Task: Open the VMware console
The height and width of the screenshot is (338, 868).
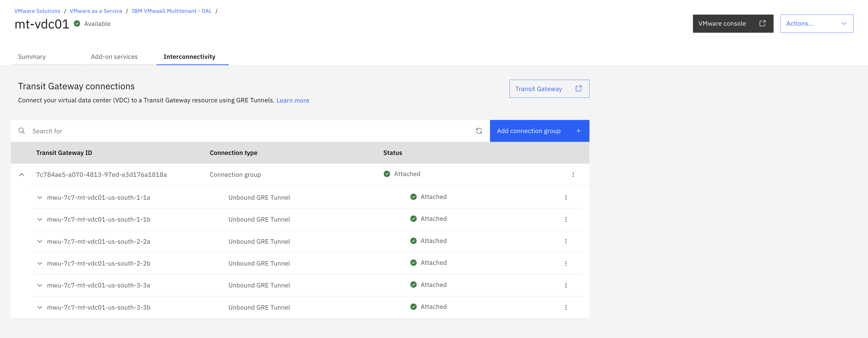Action: tap(733, 24)
